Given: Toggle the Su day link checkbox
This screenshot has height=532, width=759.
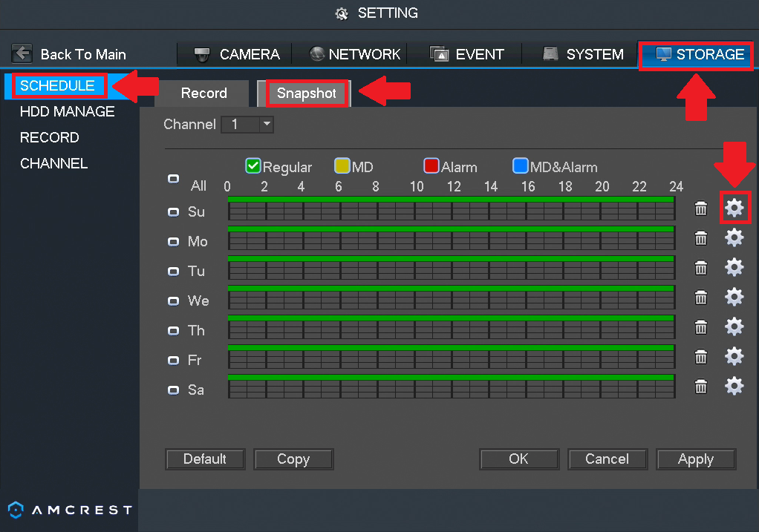Looking at the screenshot, I should [x=173, y=212].
